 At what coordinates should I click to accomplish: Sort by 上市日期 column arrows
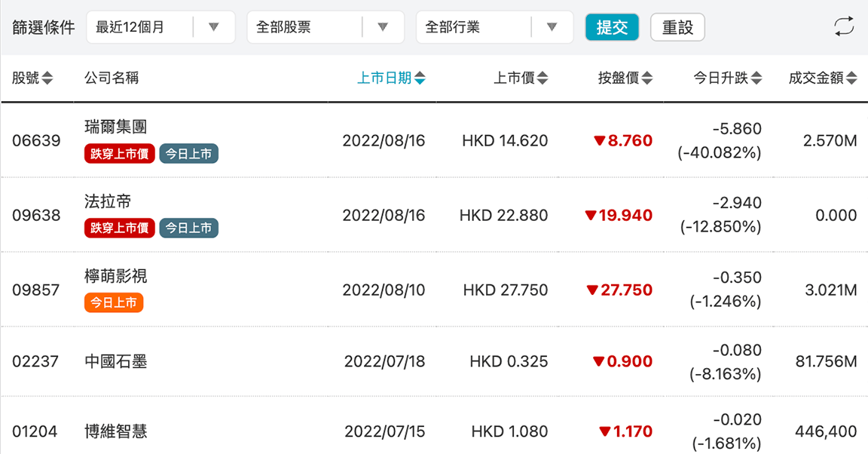coord(420,78)
